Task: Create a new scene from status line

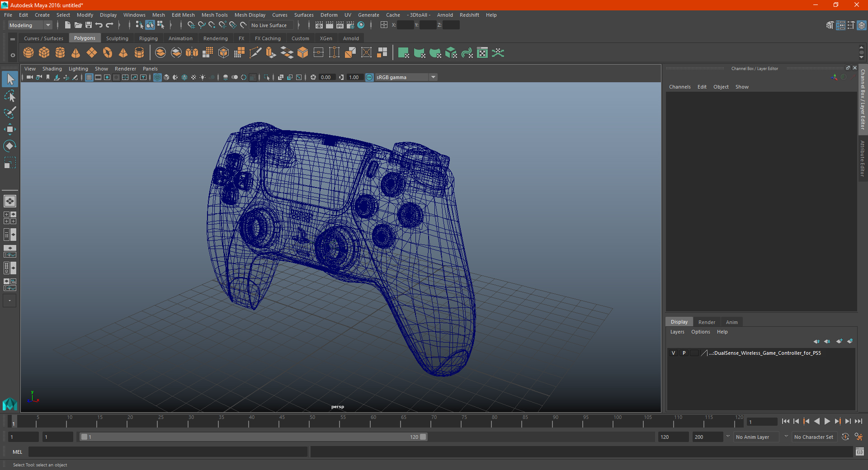Action: point(68,25)
